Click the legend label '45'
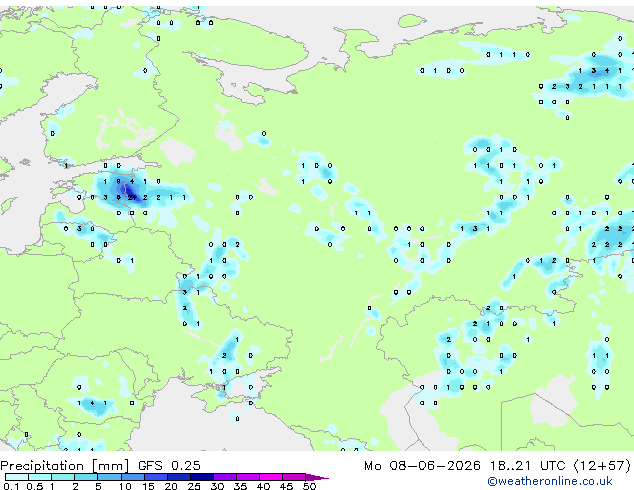Viewport: 634px width, 490px height. coord(287,486)
